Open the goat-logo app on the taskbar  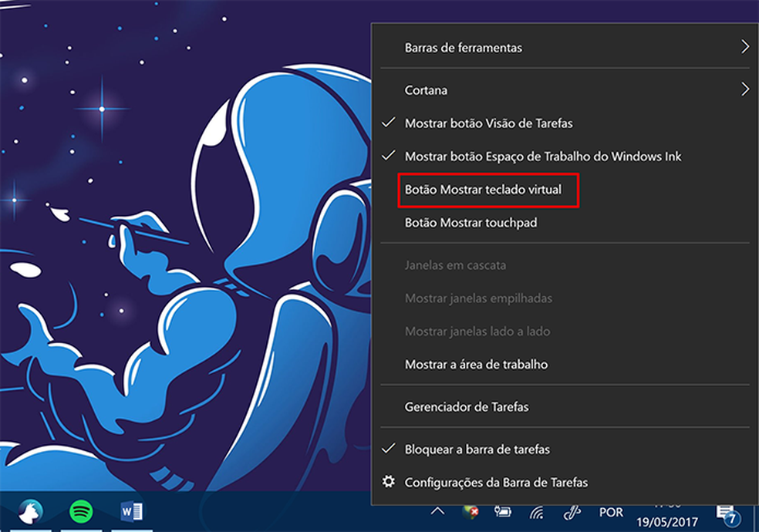[31, 512]
